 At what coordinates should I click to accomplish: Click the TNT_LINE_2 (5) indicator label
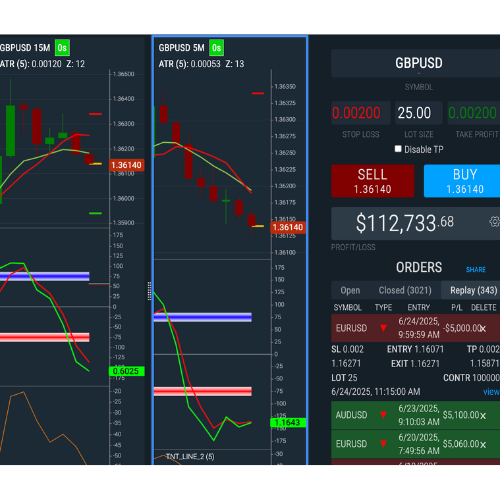pos(190,457)
